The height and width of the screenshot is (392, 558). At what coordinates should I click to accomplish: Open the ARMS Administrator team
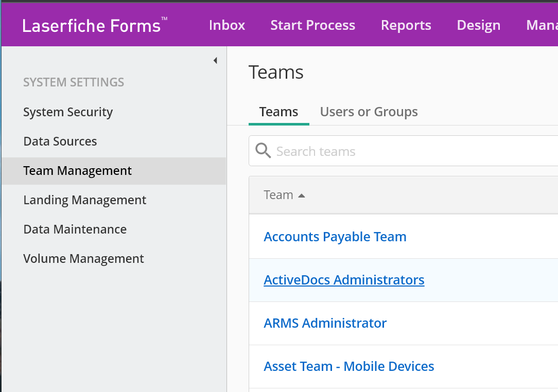tap(325, 323)
